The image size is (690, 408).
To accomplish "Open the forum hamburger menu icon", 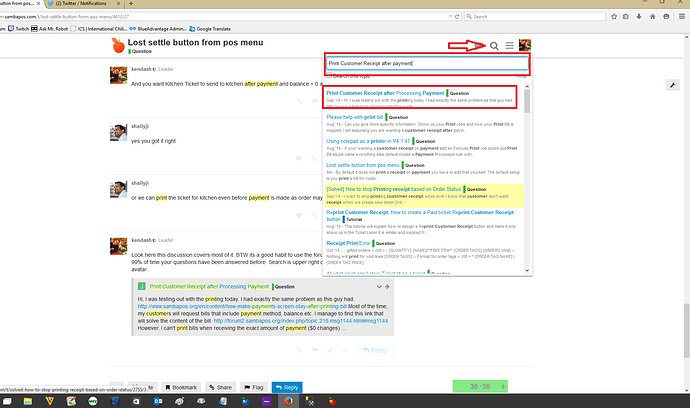I will (x=509, y=45).
